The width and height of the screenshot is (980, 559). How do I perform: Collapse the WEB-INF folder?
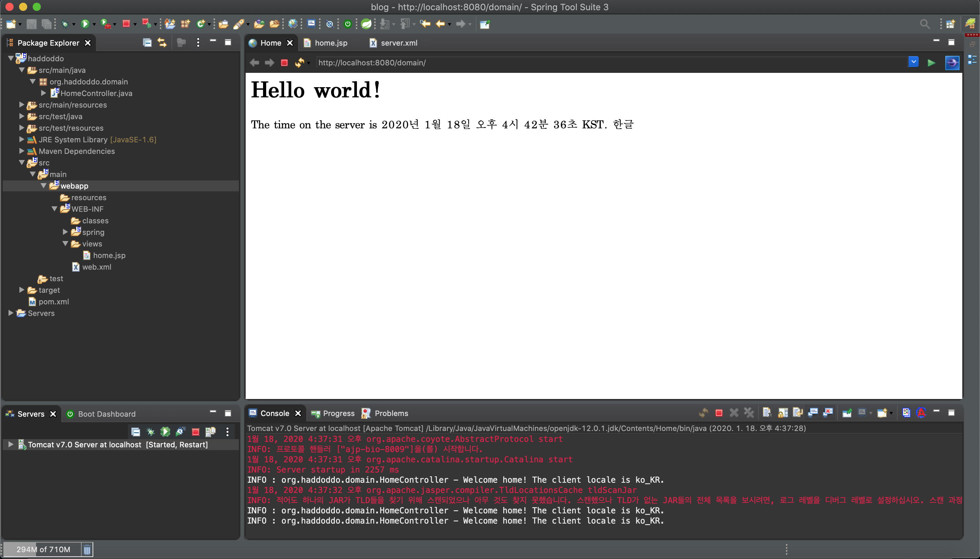click(54, 209)
